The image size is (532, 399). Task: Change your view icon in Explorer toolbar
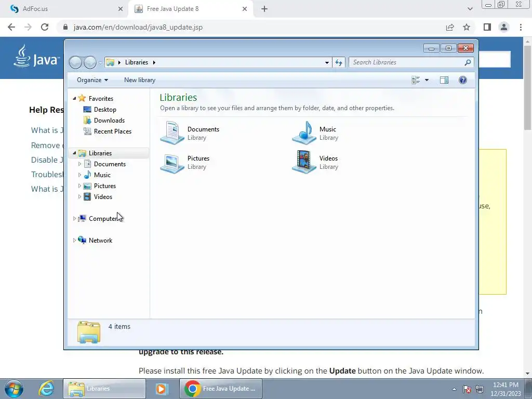[x=416, y=80]
